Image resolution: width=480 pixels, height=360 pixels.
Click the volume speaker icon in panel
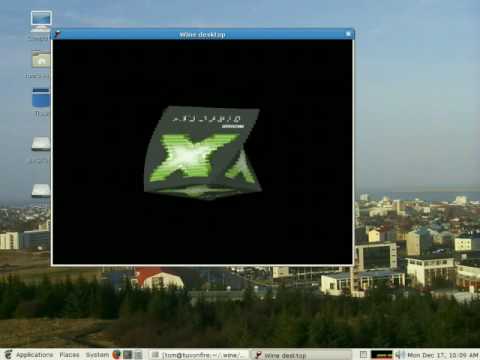(x=399, y=355)
